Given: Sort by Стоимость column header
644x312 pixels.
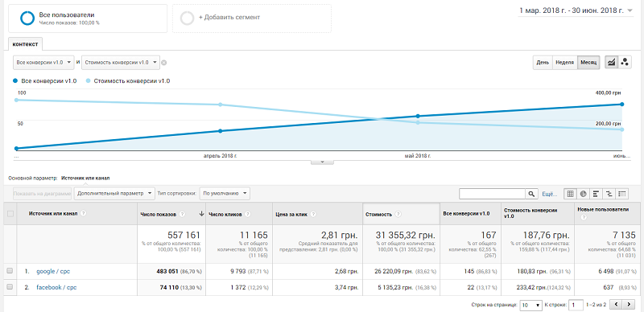Looking at the screenshot, I should [x=378, y=214].
